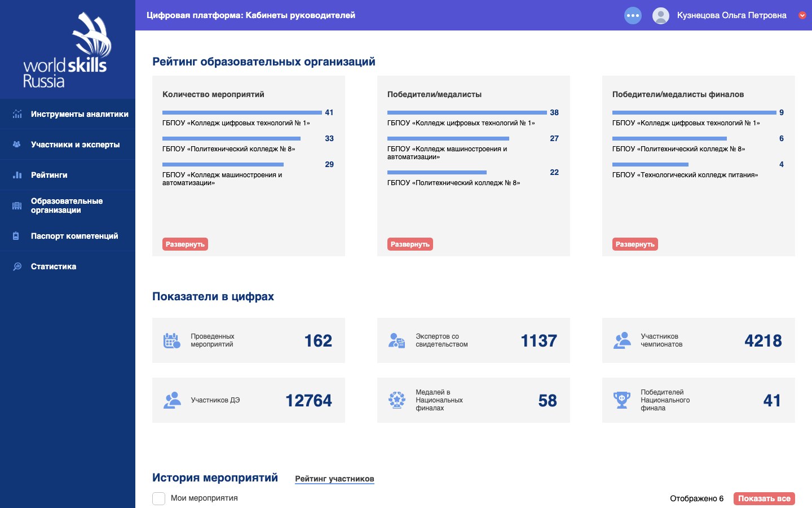Click the participants and experts people icon
812x508 pixels.
click(17, 144)
